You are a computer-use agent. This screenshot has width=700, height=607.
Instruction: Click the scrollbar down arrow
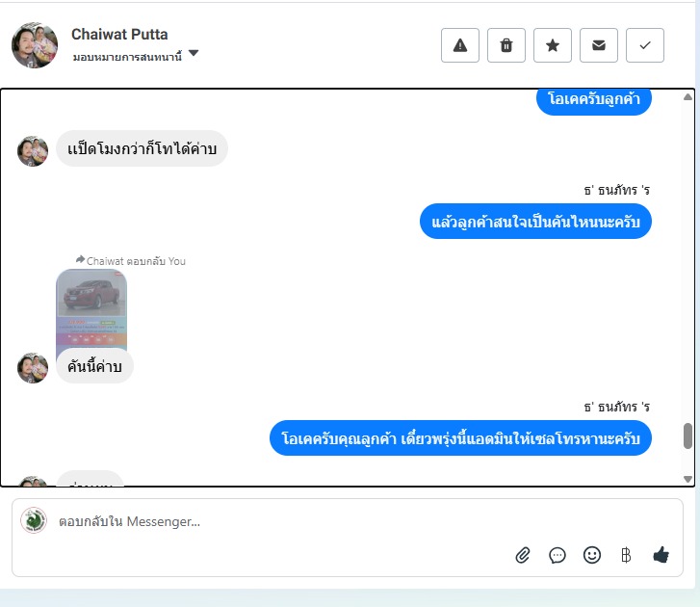(x=687, y=479)
